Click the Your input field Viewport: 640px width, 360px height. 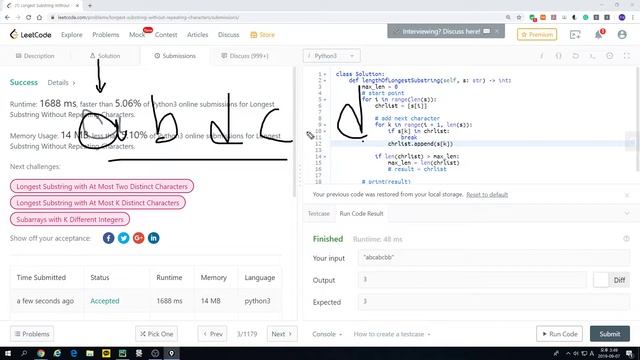coord(494,258)
